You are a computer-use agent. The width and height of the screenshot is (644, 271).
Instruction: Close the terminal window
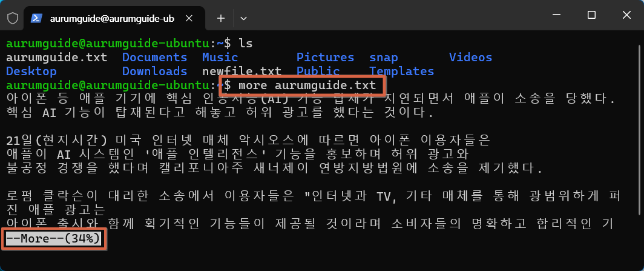[x=626, y=15]
